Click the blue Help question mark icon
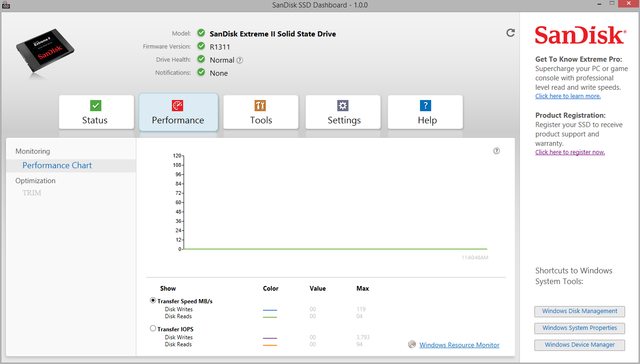Viewport: 640px width, 364px height. click(425, 106)
